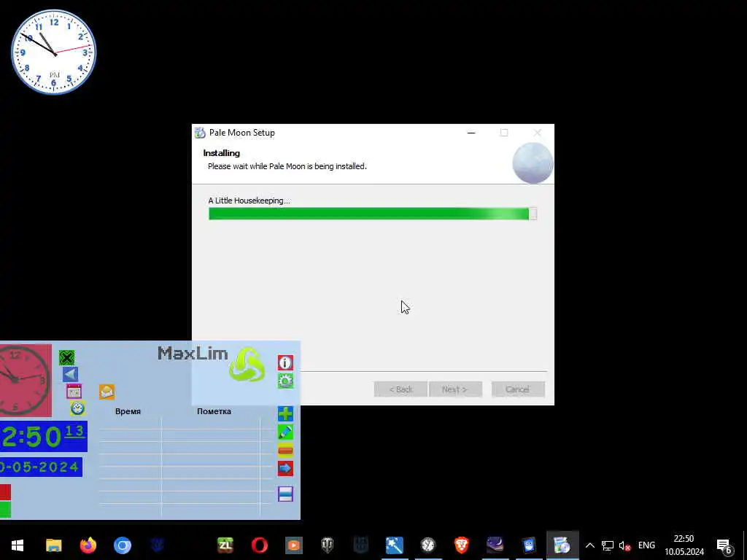Launch Opera from the taskbar

point(260,545)
